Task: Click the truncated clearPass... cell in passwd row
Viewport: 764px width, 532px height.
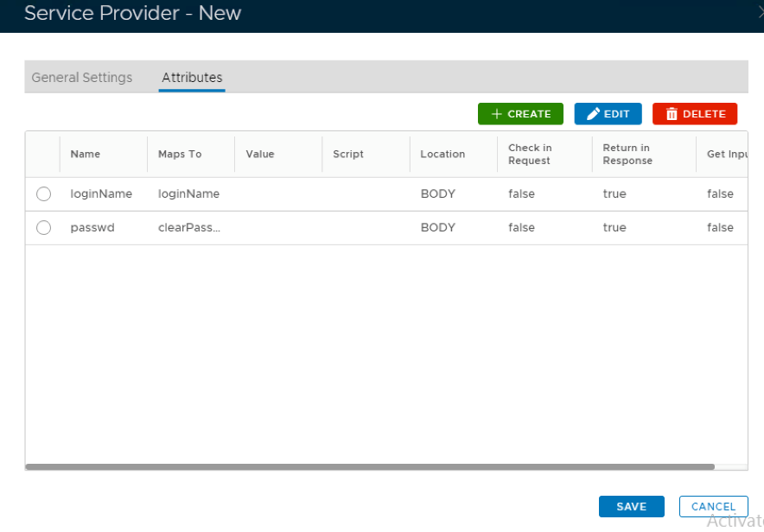Action: click(x=188, y=228)
